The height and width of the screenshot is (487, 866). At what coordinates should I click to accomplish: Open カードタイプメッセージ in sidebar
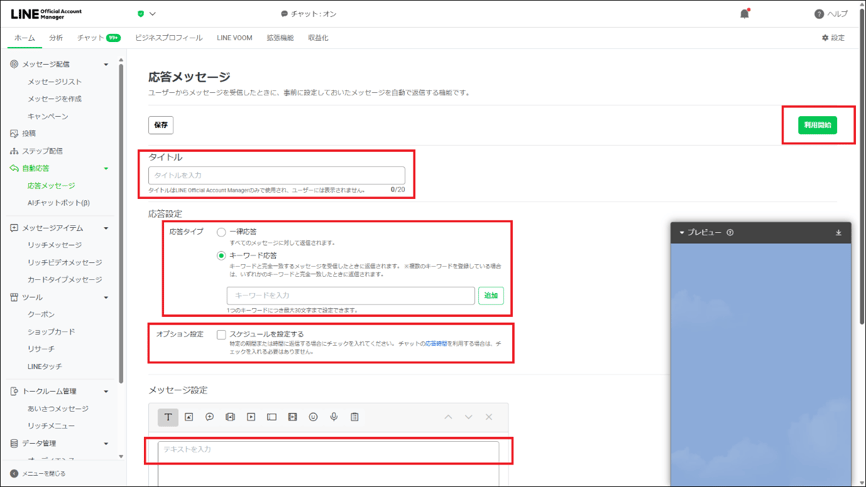click(x=65, y=279)
